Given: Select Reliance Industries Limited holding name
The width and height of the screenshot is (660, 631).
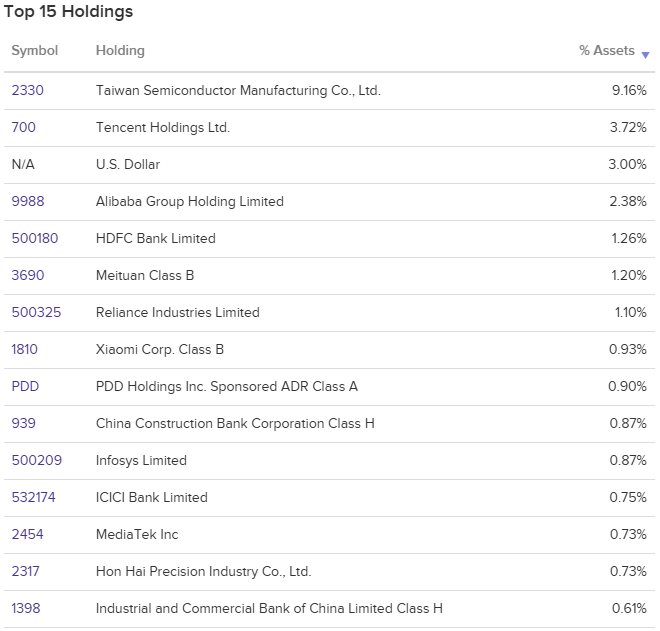Looking at the screenshot, I should click(x=178, y=312).
